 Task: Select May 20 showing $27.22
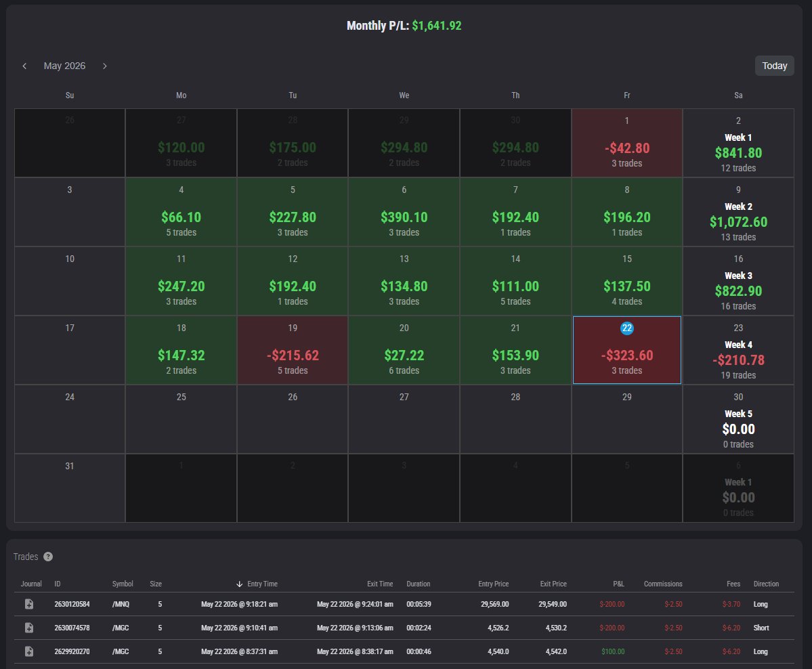click(x=404, y=350)
